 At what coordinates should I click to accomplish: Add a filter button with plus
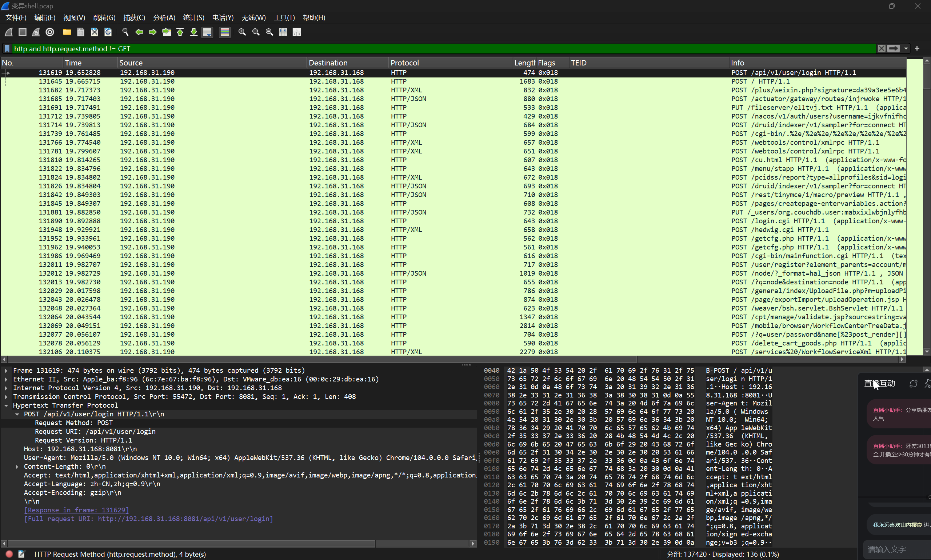coord(917,48)
